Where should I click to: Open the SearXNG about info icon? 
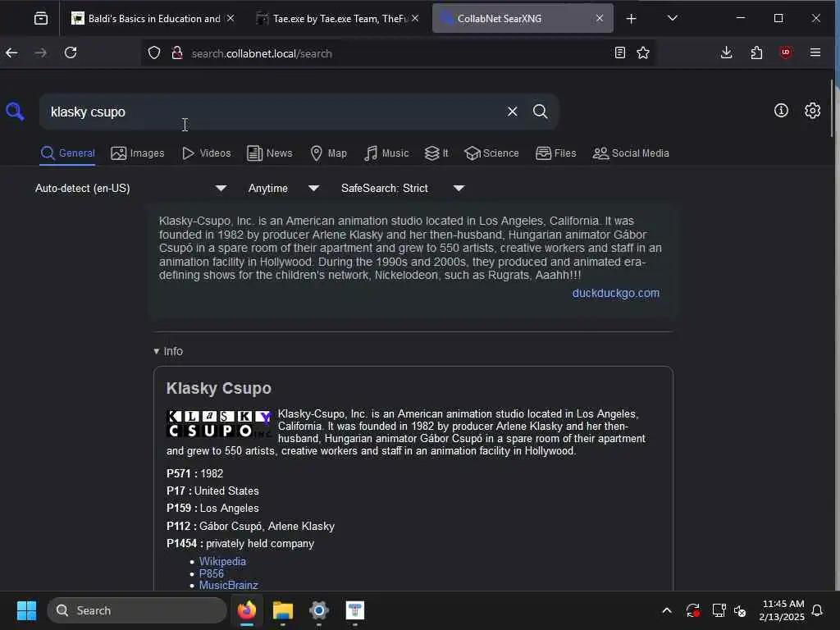click(x=781, y=111)
